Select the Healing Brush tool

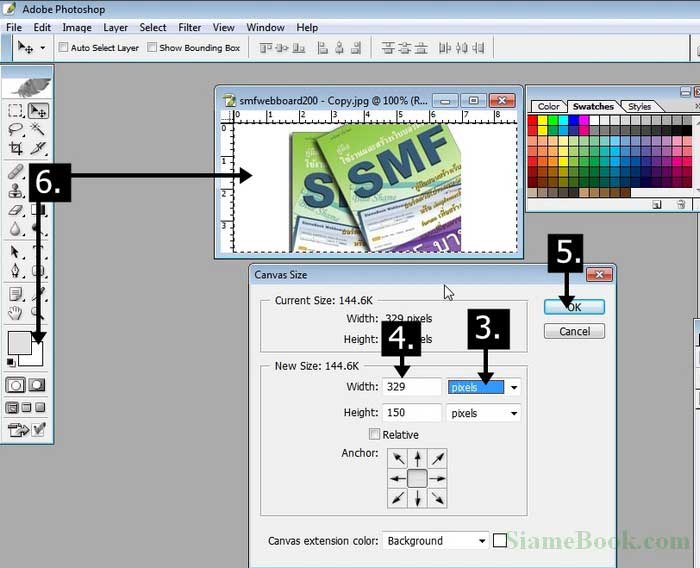pos(16,171)
